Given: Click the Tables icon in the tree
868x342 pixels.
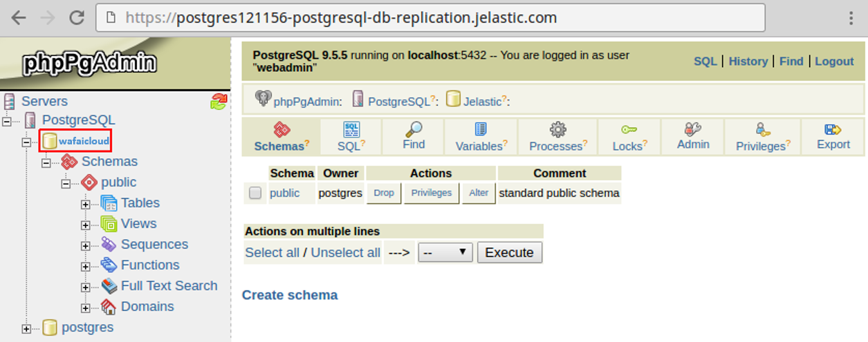Looking at the screenshot, I should (x=109, y=203).
